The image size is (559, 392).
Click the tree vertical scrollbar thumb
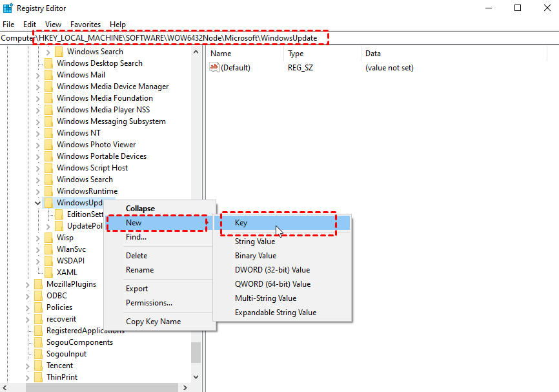click(196, 353)
